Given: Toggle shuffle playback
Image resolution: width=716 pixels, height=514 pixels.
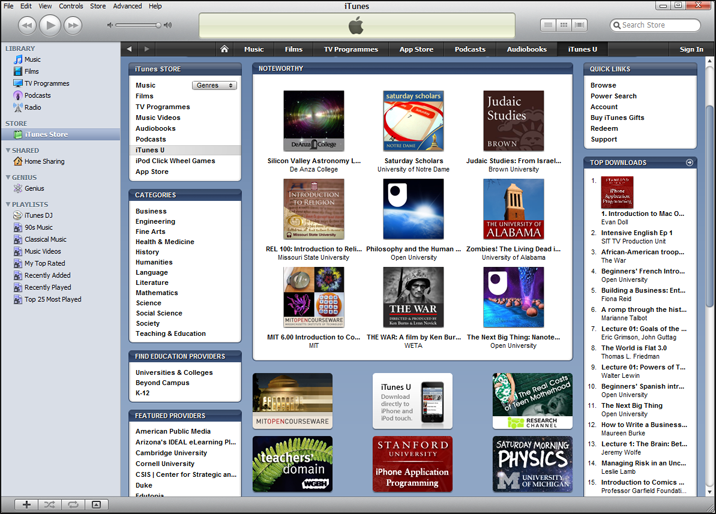Looking at the screenshot, I should tap(49, 504).
